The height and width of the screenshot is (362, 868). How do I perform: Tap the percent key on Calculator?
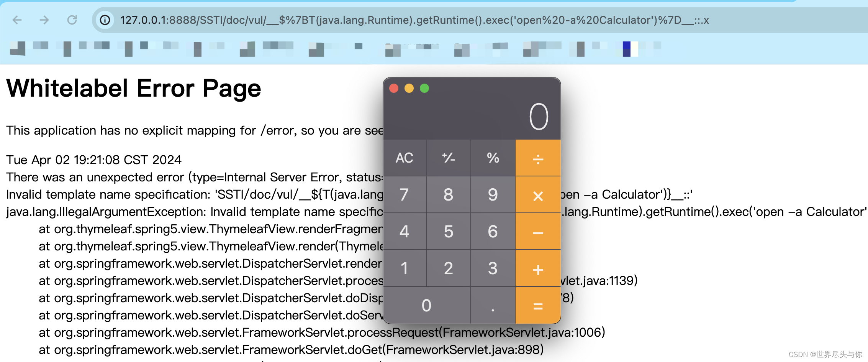(493, 158)
